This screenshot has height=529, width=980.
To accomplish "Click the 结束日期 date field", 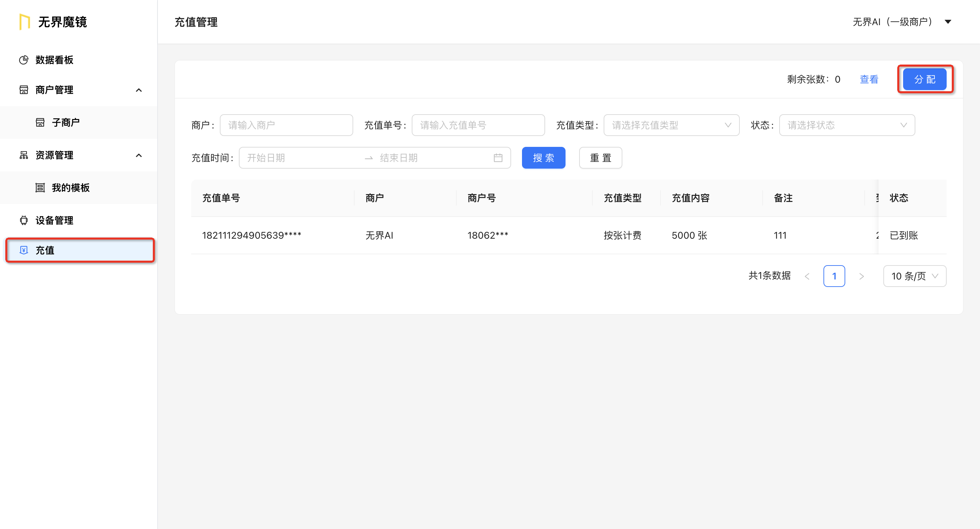I will 434,158.
